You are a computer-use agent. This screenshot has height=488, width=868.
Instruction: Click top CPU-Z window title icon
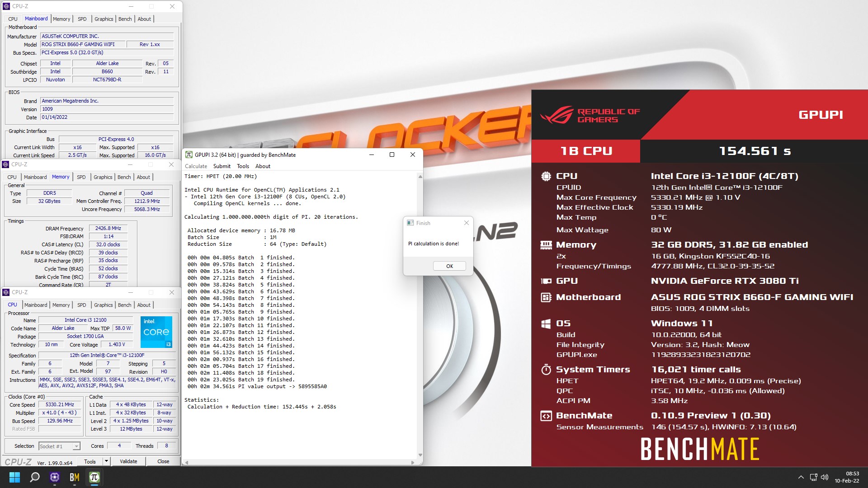(x=6, y=6)
